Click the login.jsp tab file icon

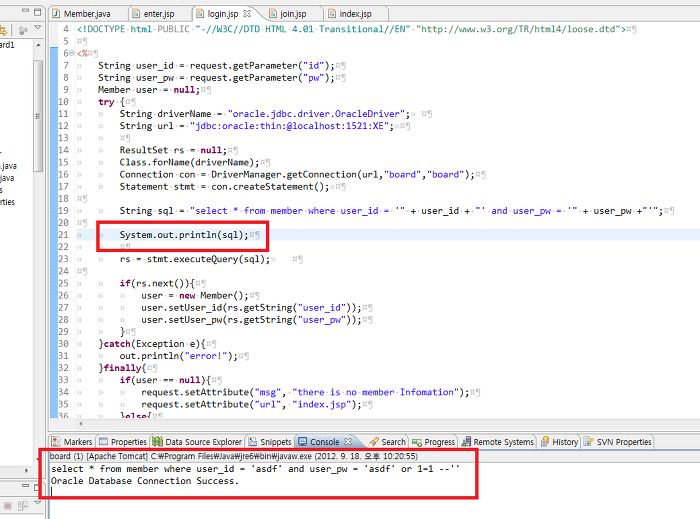click(200, 14)
